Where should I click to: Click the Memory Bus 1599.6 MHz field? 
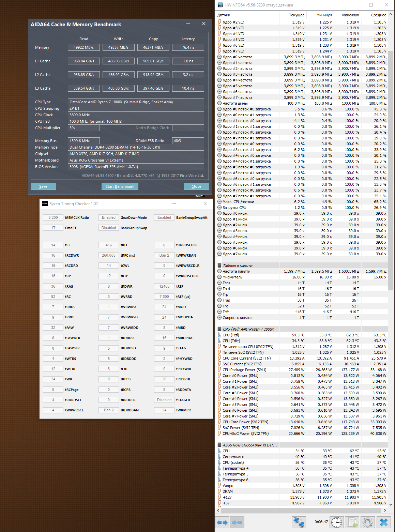pos(84,141)
